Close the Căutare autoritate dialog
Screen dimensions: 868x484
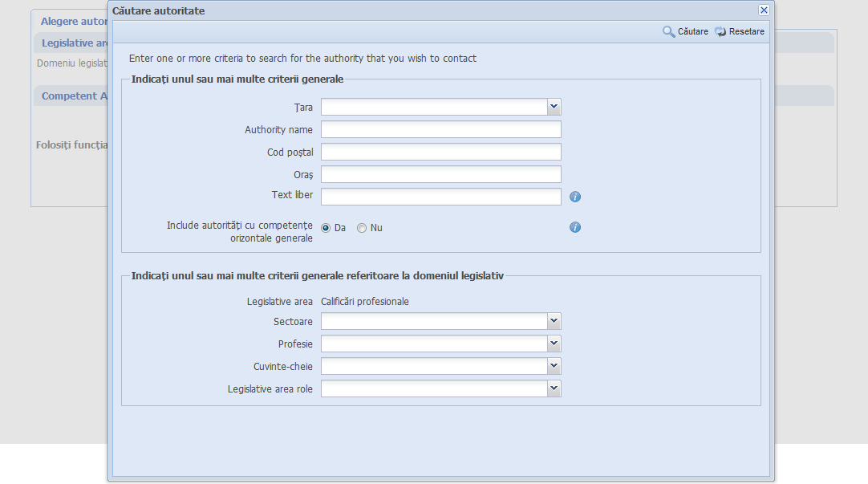click(x=764, y=10)
